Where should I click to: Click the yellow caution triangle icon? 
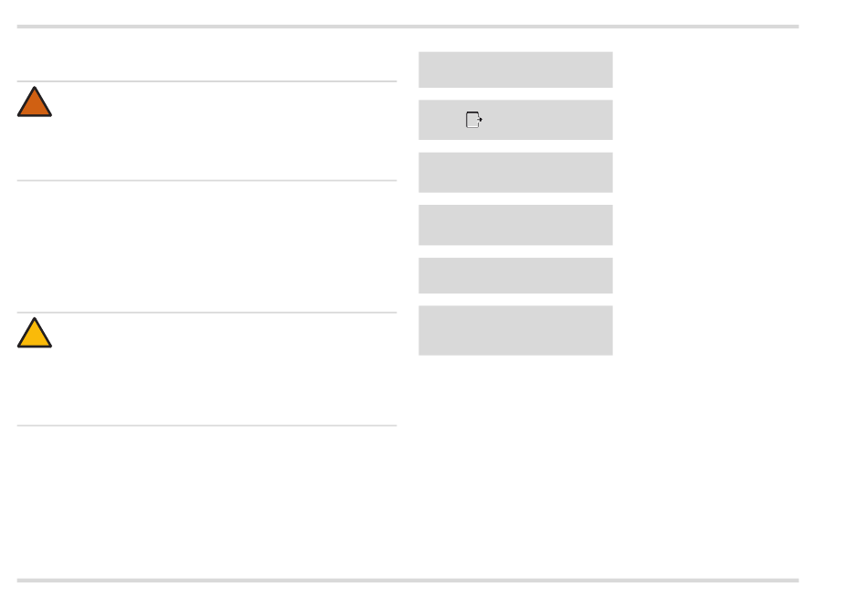35,335
